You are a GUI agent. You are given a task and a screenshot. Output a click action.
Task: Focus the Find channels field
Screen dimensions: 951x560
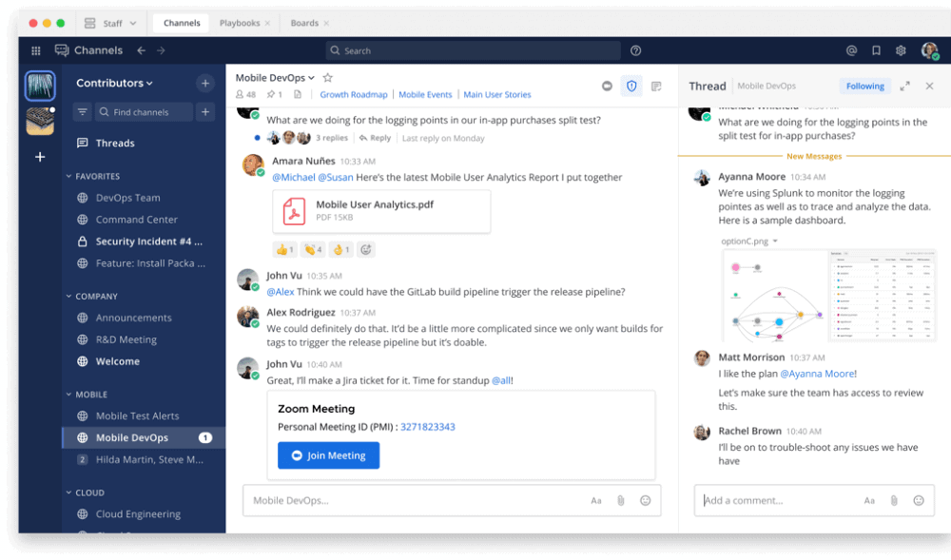[144, 112]
